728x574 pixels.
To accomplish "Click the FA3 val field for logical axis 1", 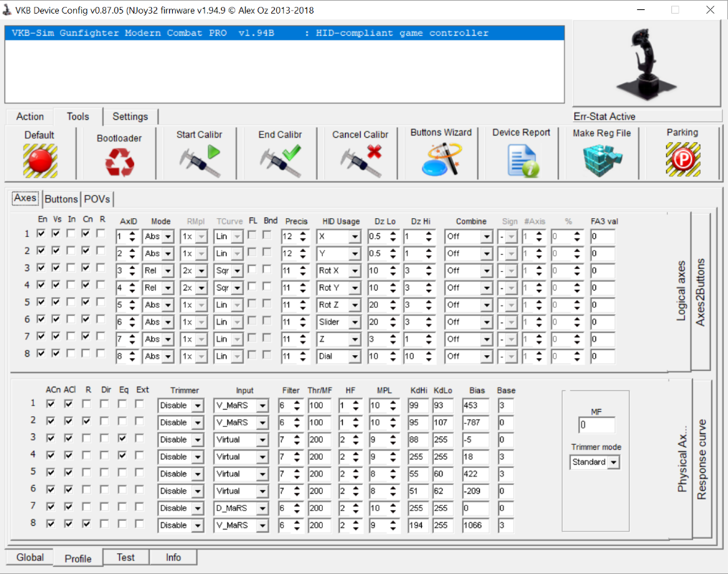I will tap(602, 236).
